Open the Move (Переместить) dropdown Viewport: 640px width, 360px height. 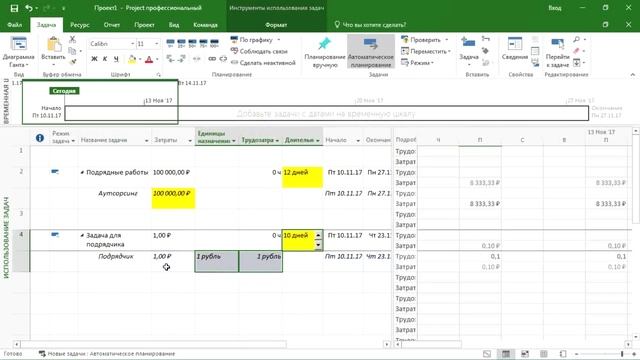(x=426, y=51)
